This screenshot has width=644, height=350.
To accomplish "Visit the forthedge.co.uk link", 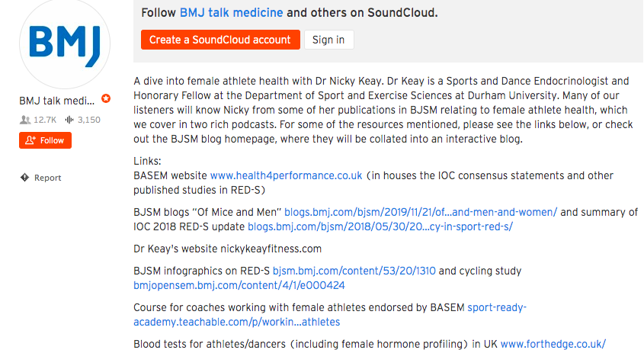I will (x=553, y=344).
